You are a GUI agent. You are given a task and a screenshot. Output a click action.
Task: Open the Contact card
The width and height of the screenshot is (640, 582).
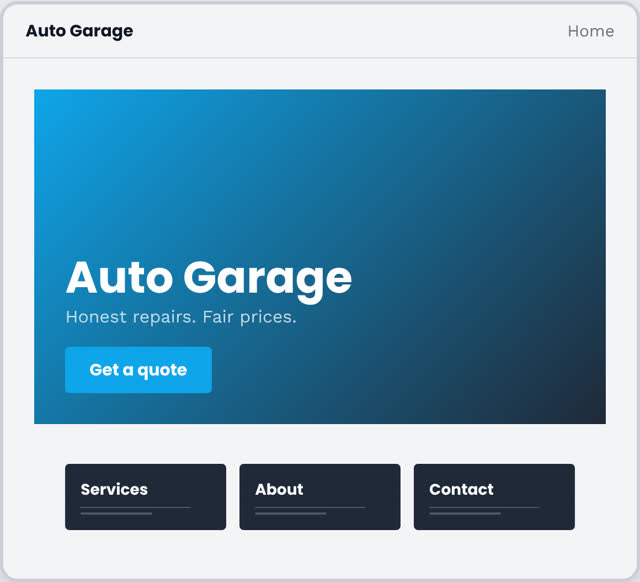[494, 497]
